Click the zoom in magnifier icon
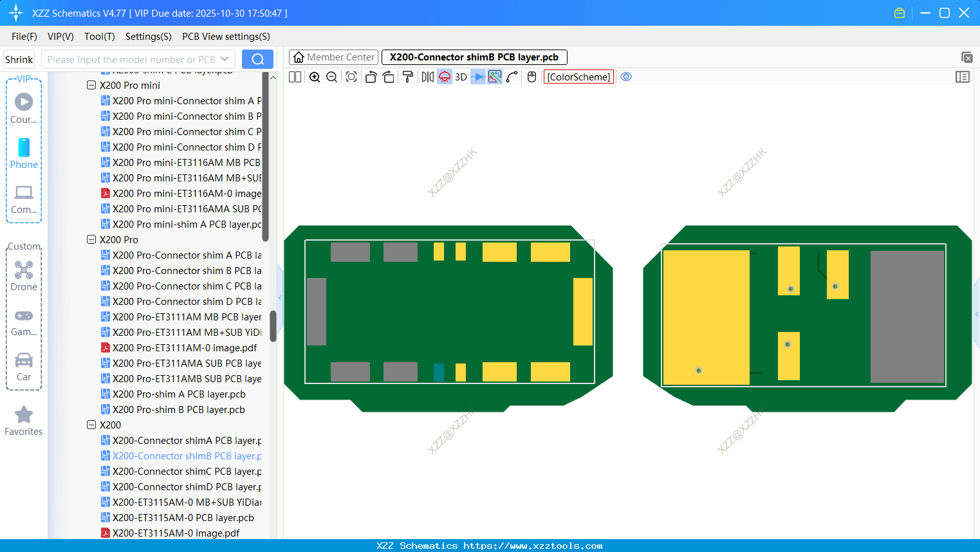980x552 pixels. coord(315,77)
